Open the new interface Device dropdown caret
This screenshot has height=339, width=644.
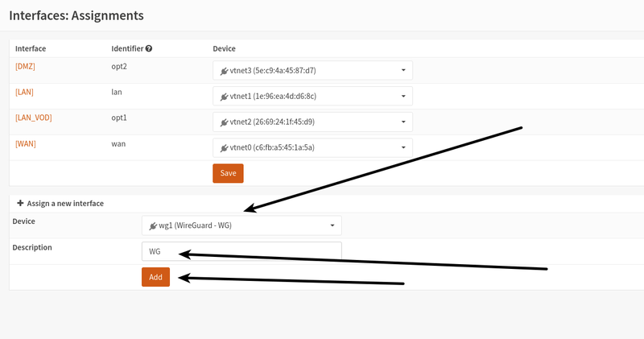pyautogui.click(x=332, y=225)
